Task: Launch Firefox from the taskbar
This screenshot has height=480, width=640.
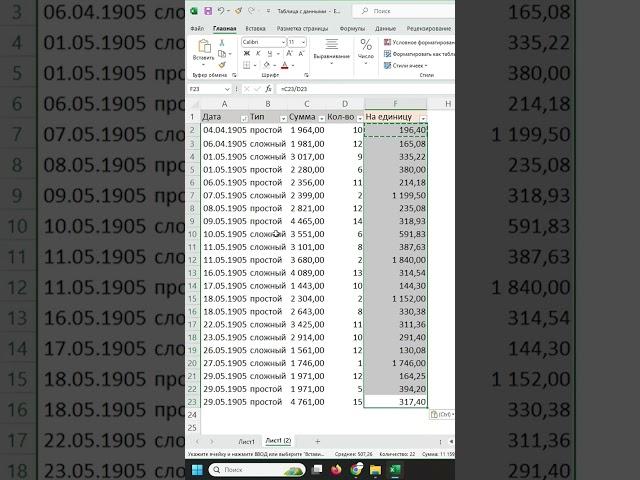Action: pos(336,470)
